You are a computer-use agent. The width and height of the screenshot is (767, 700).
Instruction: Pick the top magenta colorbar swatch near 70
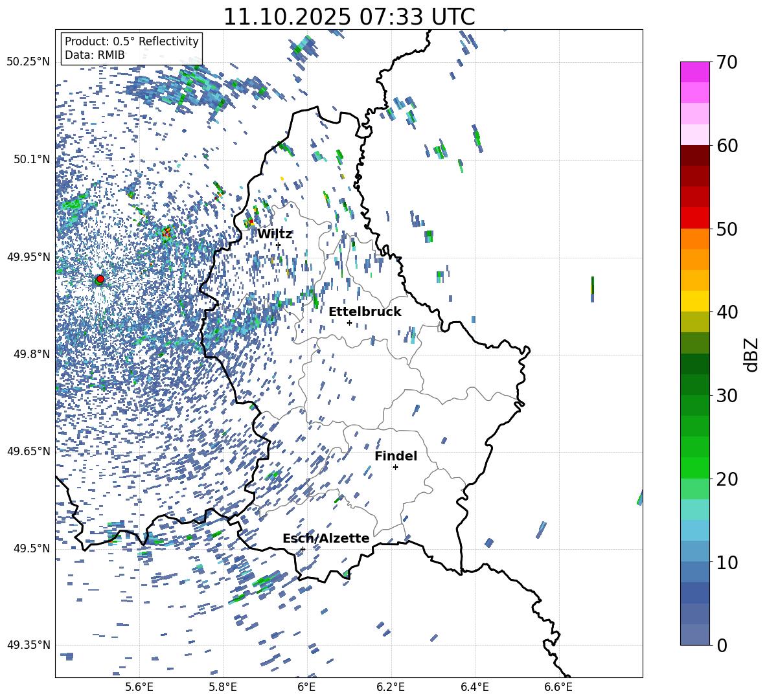tap(694, 72)
